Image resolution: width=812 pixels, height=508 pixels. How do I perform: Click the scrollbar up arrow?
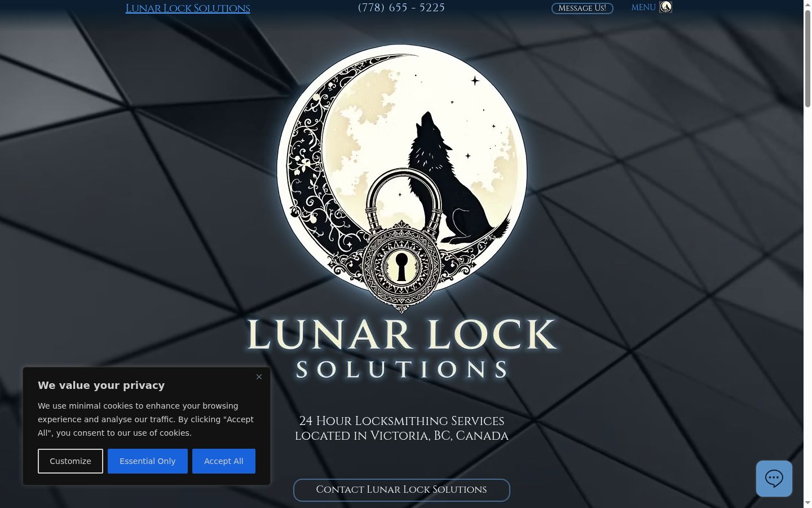coord(807,5)
